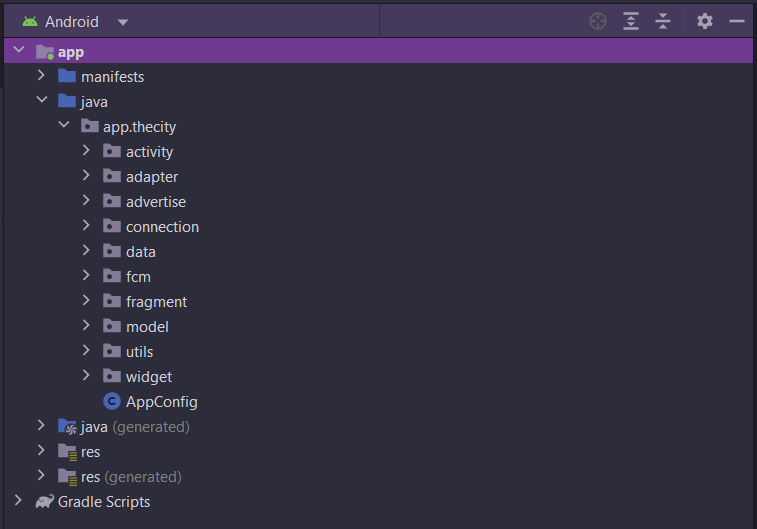The height and width of the screenshot is (529, 757).
Task: Select the res (generated) folder
Action: click(x=130, y=477)
